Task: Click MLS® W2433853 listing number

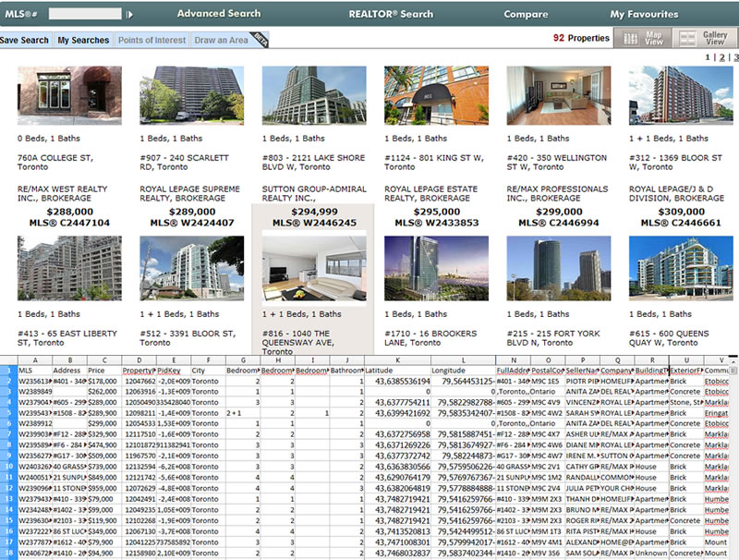Action: [x=436, y=223]
